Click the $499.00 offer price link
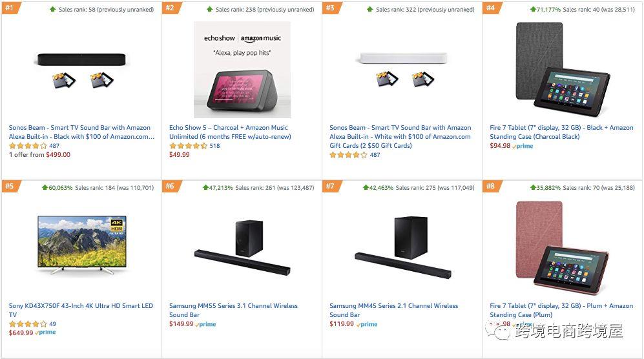 (x=58, y=155)
